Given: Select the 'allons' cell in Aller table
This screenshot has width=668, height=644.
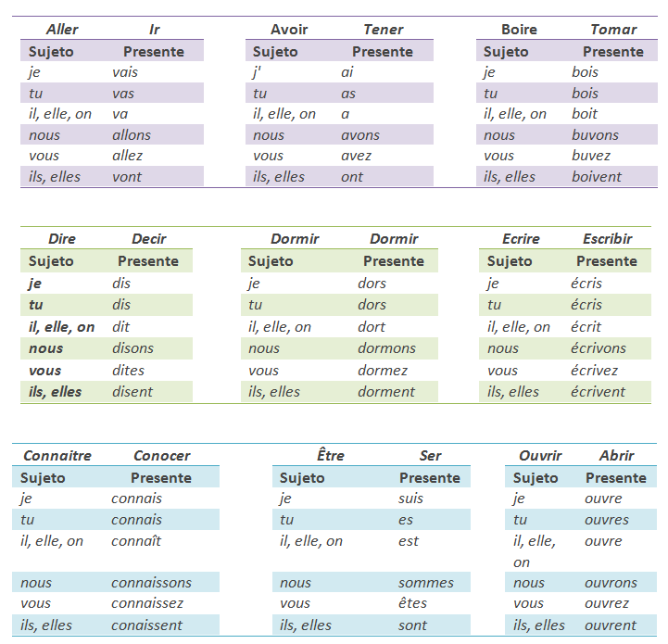Looking at the screenshot, I should pyautogui.click(x=132, y=135).
